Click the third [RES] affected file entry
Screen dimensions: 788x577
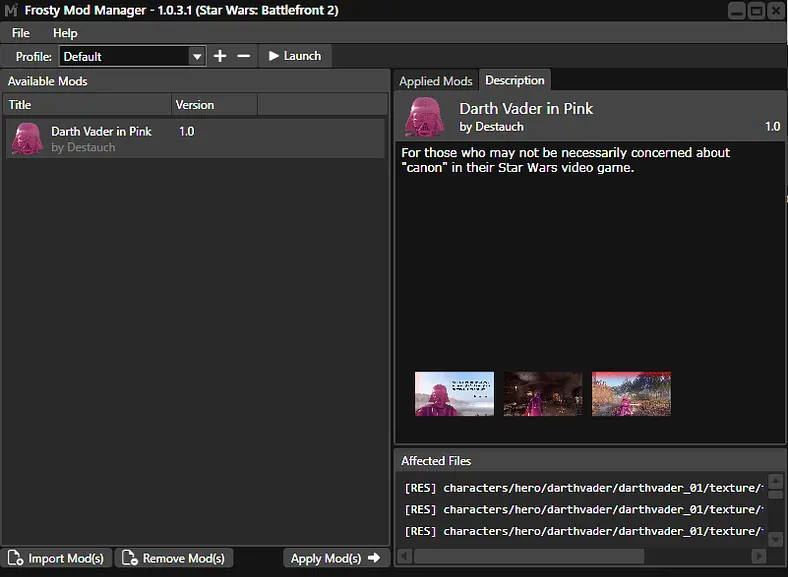click(584, 531)
